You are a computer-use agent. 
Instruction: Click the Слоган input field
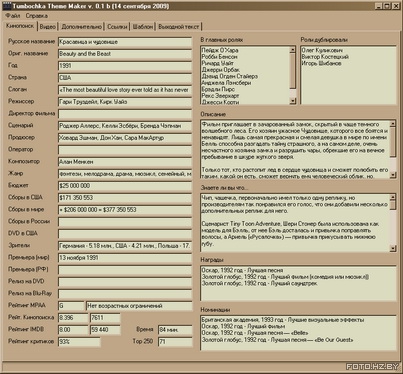point(125,90)
